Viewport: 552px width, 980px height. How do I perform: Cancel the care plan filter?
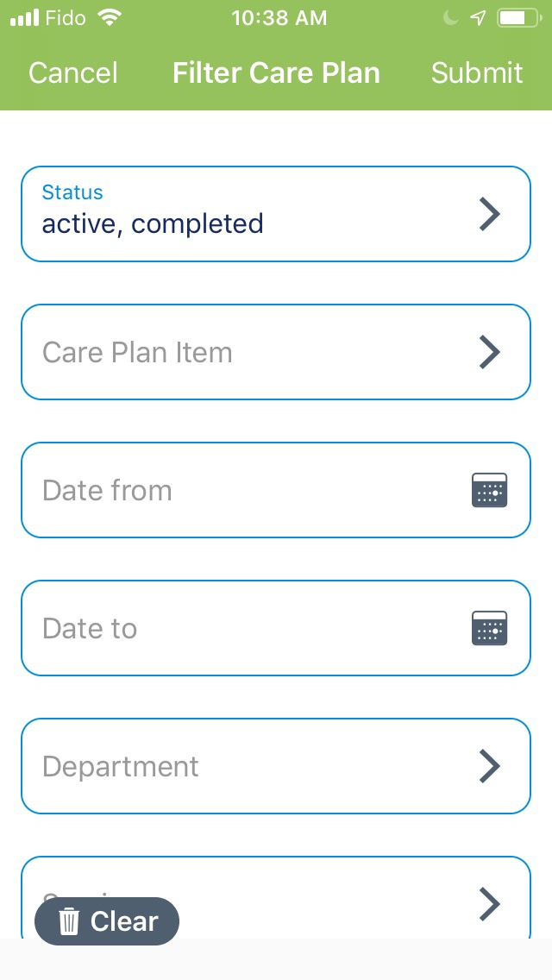(x=72, y=73)
